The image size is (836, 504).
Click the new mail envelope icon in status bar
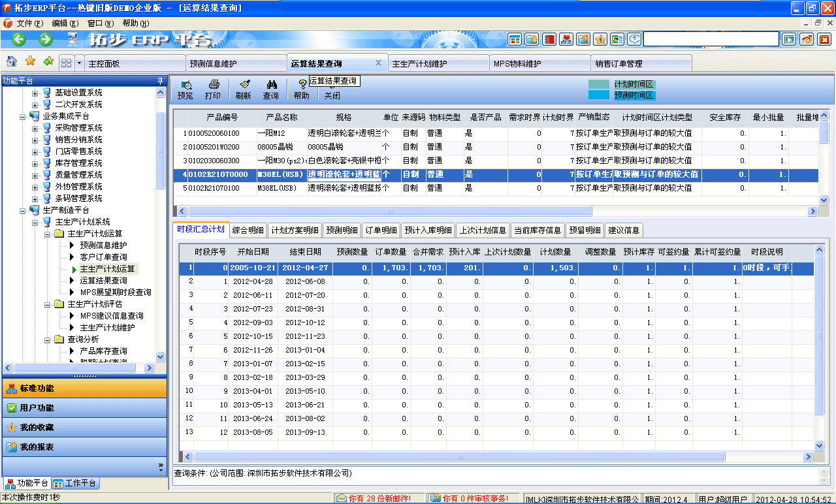tap(341, 496)
